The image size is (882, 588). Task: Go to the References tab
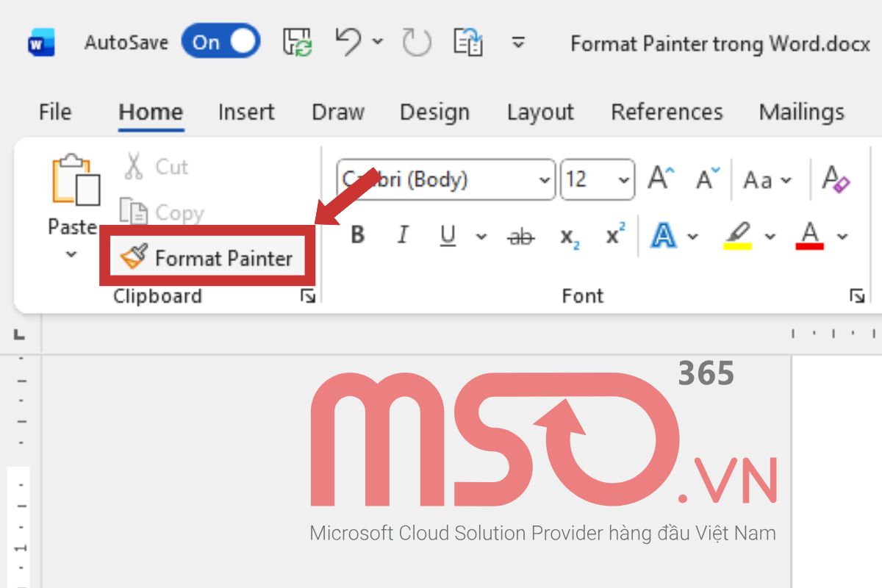coord(667,112)
